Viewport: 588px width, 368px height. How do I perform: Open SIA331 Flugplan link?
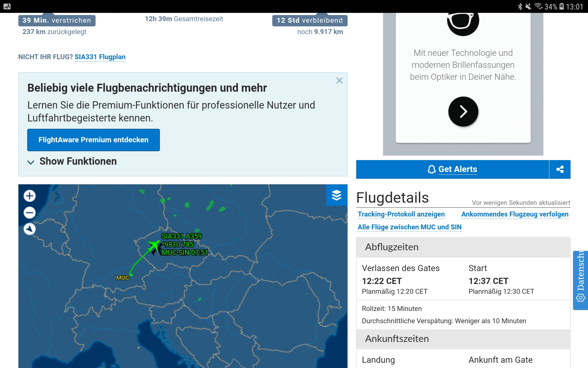[100, 57]
